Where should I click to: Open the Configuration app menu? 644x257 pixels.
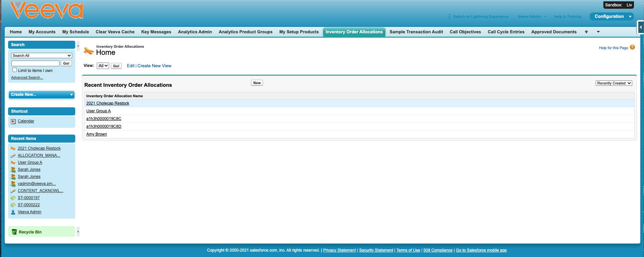[612, 16]
